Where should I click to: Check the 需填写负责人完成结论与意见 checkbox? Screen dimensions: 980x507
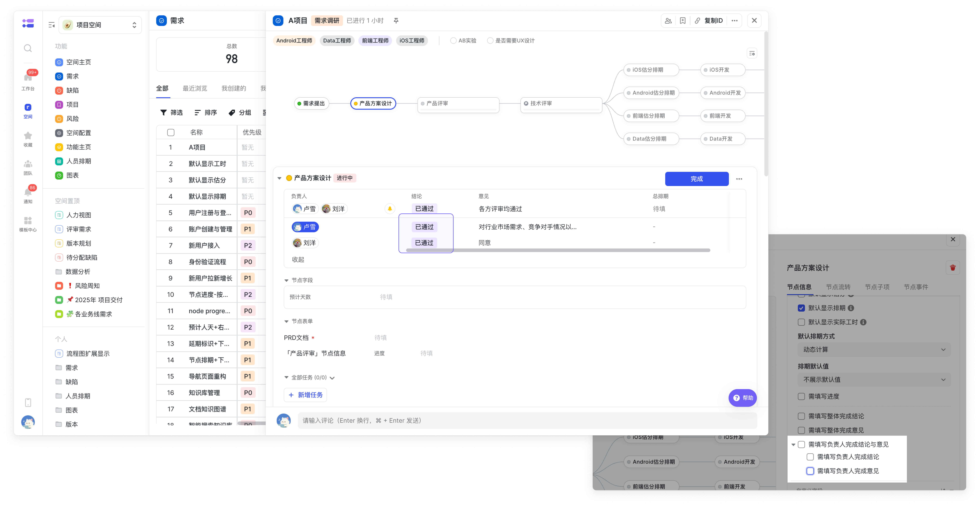coord(801,444)
